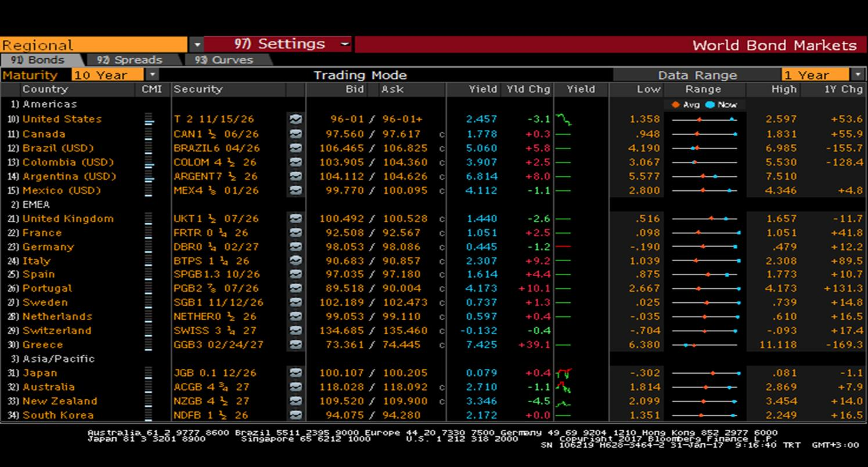Click Brazil 1Y change -155.7

[x=844, y=148]
